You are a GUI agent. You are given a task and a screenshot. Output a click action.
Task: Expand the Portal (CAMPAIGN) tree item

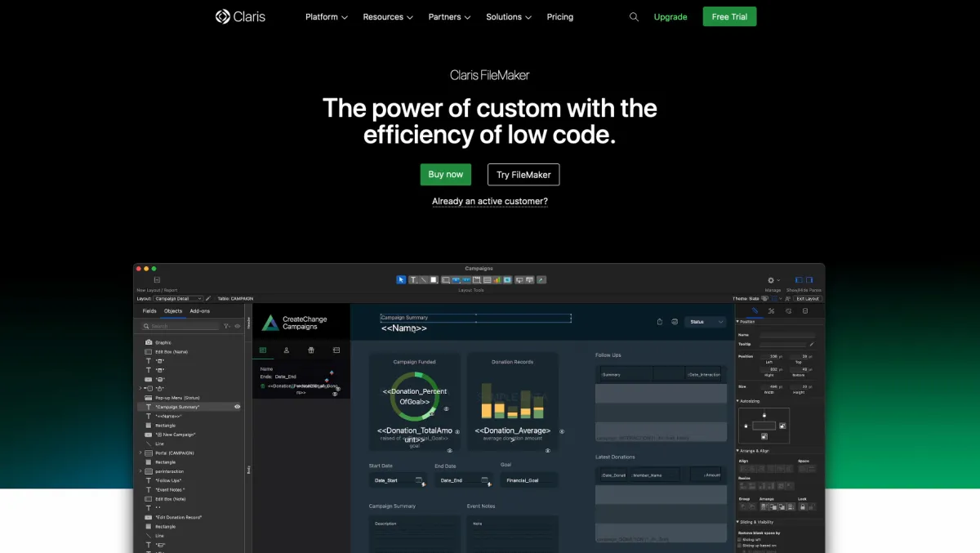click(140, 453)
